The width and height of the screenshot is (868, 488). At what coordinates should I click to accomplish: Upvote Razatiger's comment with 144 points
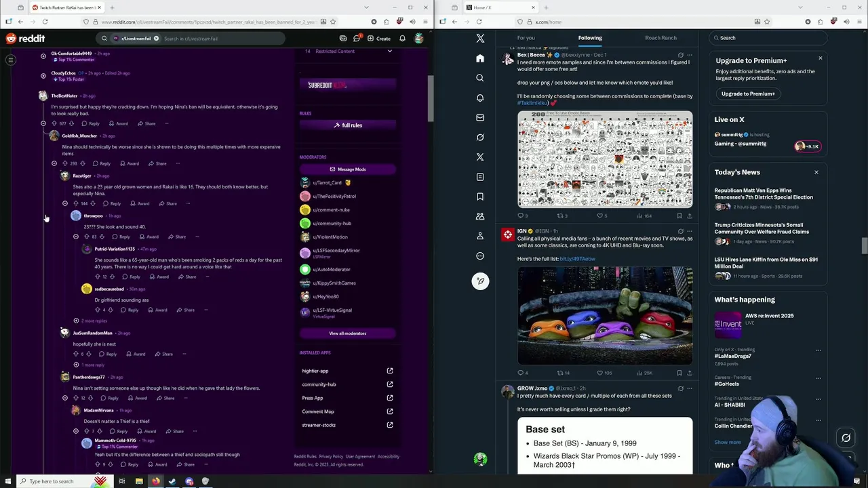click(x=76, y=203)
